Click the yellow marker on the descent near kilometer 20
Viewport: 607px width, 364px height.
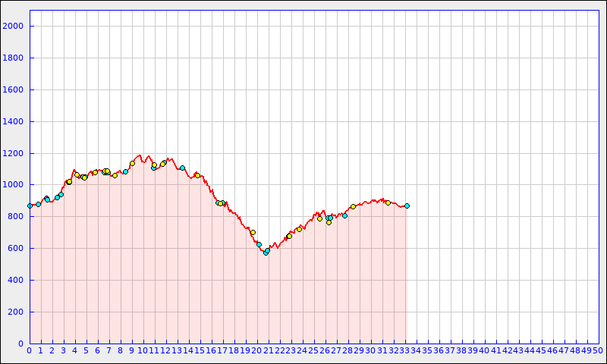(x=253, y=232)
